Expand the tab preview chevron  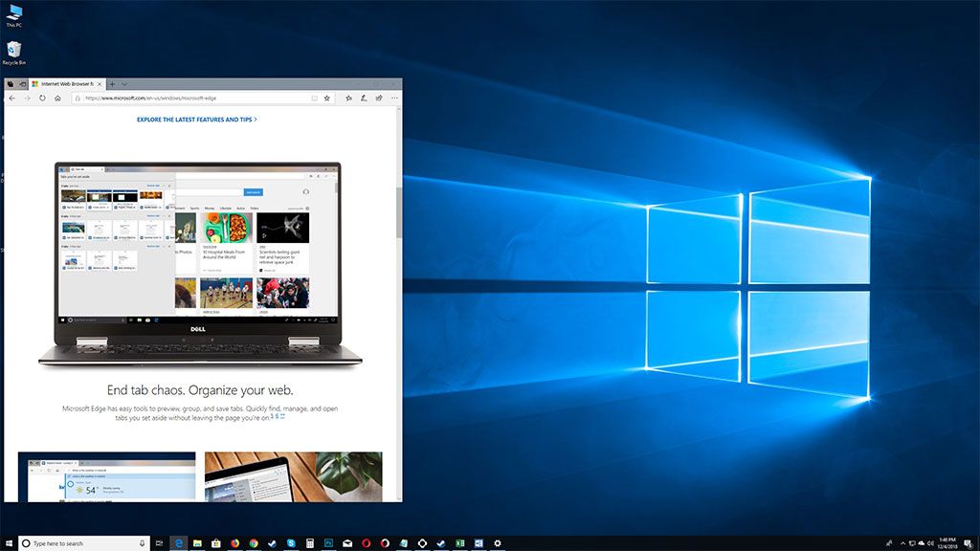[124, 83]
